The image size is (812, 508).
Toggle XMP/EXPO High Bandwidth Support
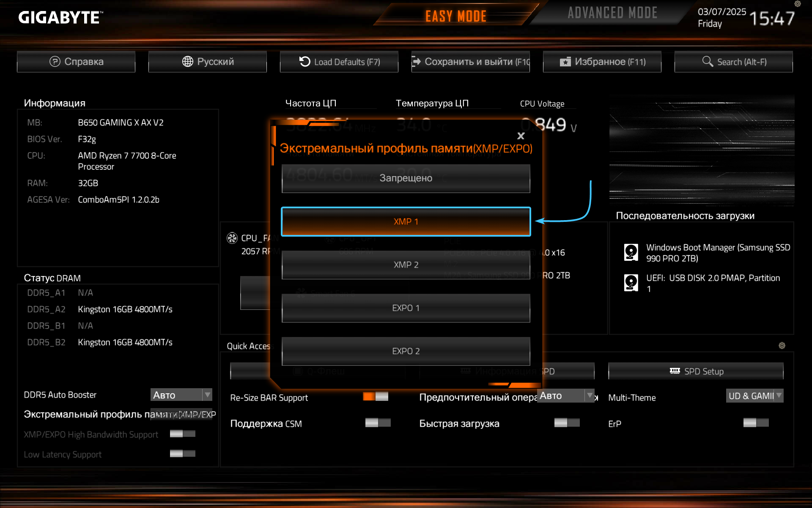[x=183, y=434]
